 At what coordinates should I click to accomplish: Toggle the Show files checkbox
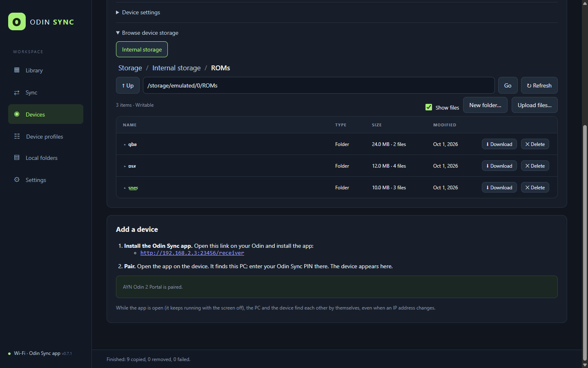click(429, 107)
